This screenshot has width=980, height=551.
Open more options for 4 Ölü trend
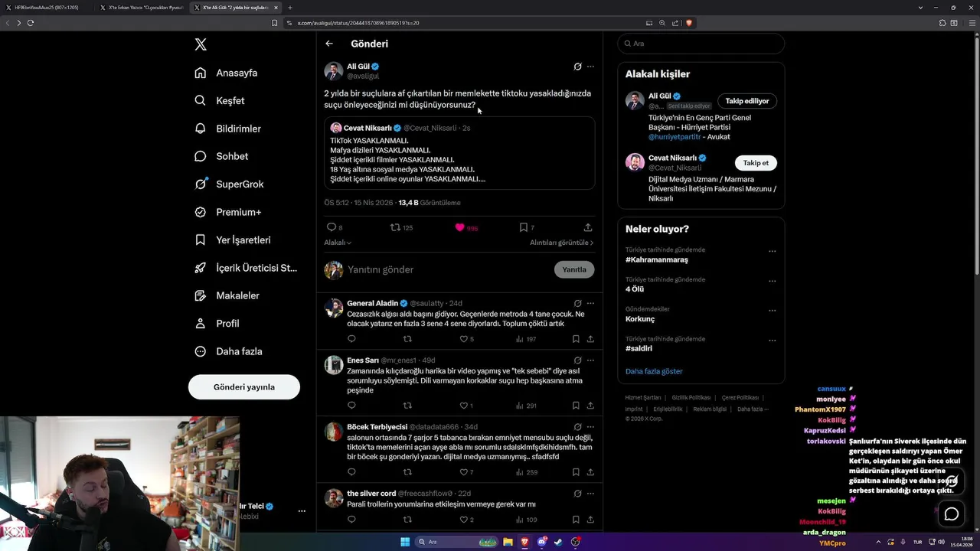[772, 281]
